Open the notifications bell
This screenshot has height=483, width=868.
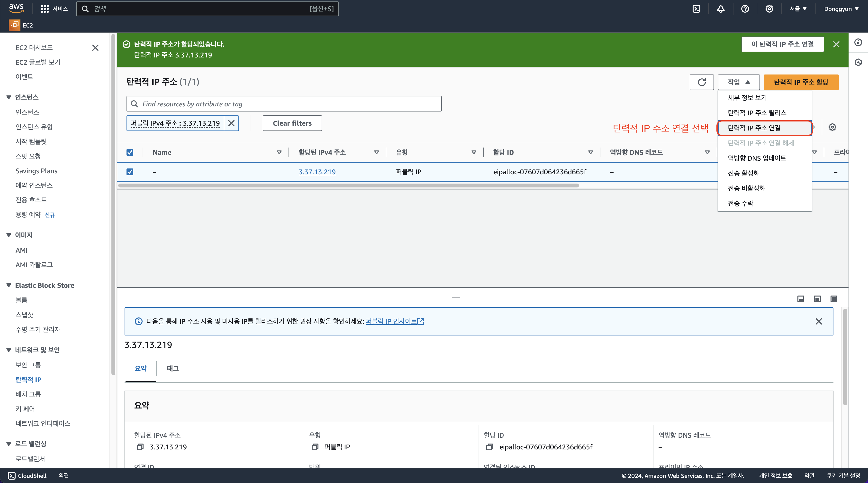pos(720,9)
